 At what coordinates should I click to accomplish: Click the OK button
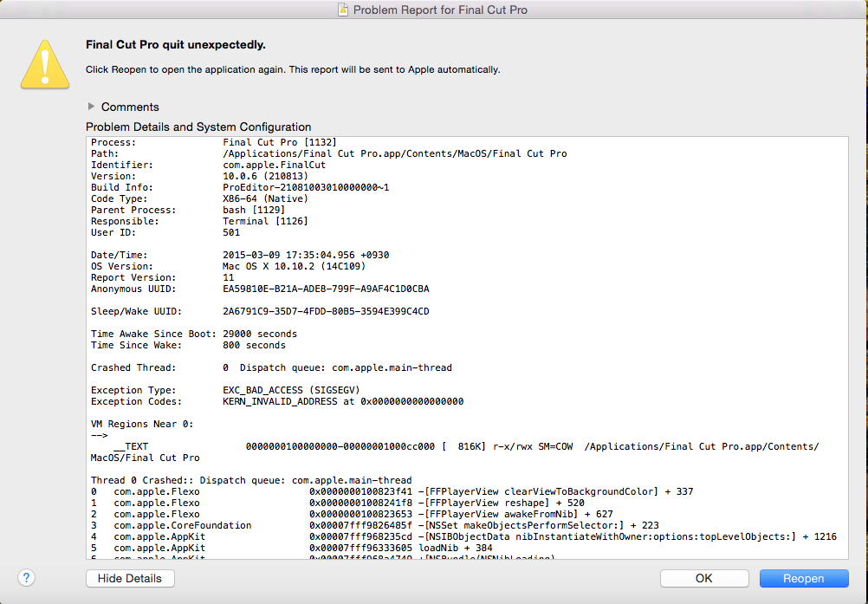(704, 578)
